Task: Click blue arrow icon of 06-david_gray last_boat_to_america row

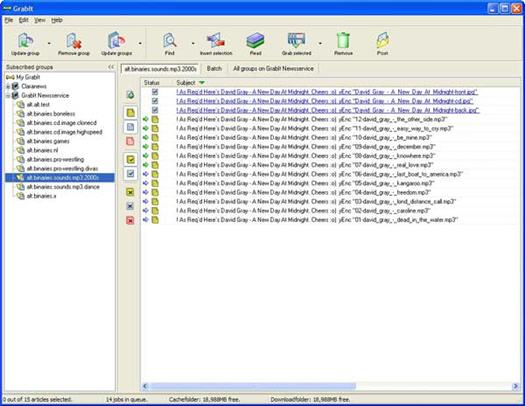Action: point(145,174)
